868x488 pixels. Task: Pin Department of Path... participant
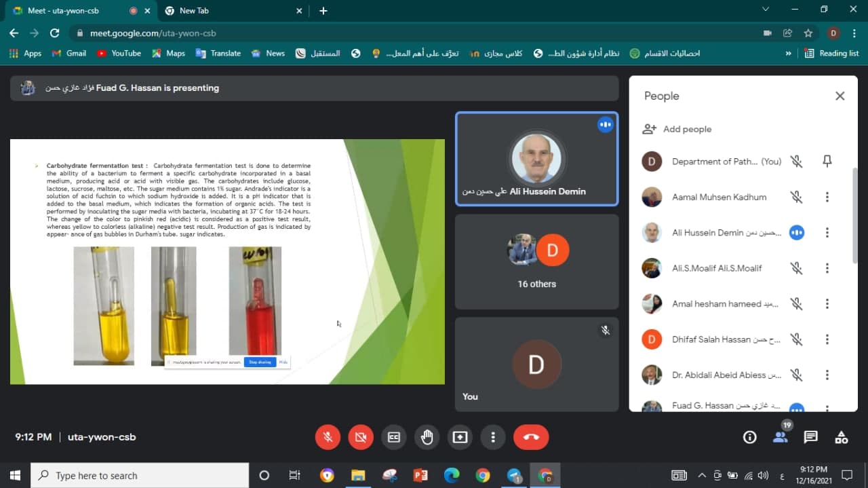[x=827, y=162]
